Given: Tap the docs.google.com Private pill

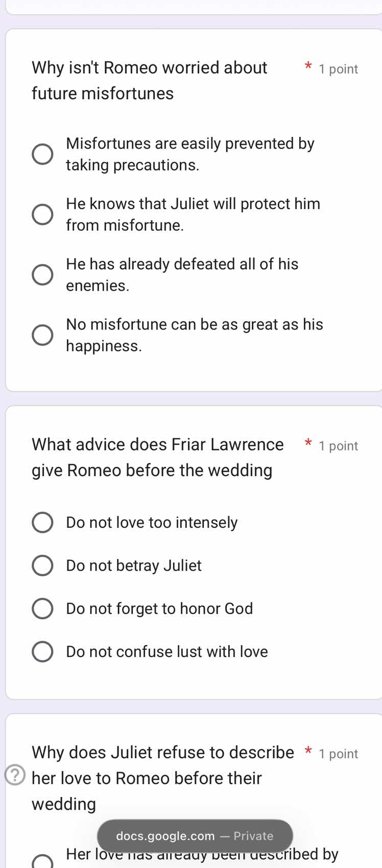Looking at the screenshot, I should 195,836.
